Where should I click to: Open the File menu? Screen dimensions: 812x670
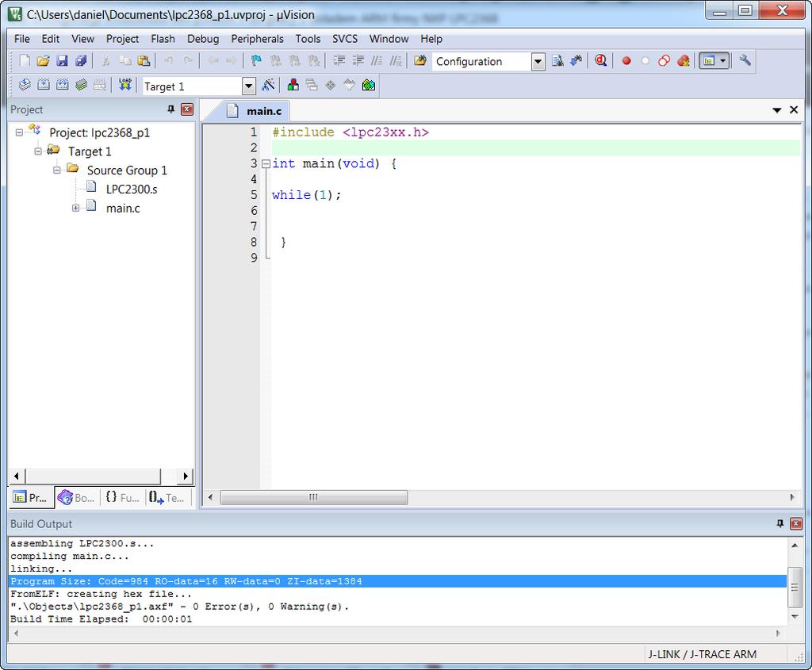[21, 39]
